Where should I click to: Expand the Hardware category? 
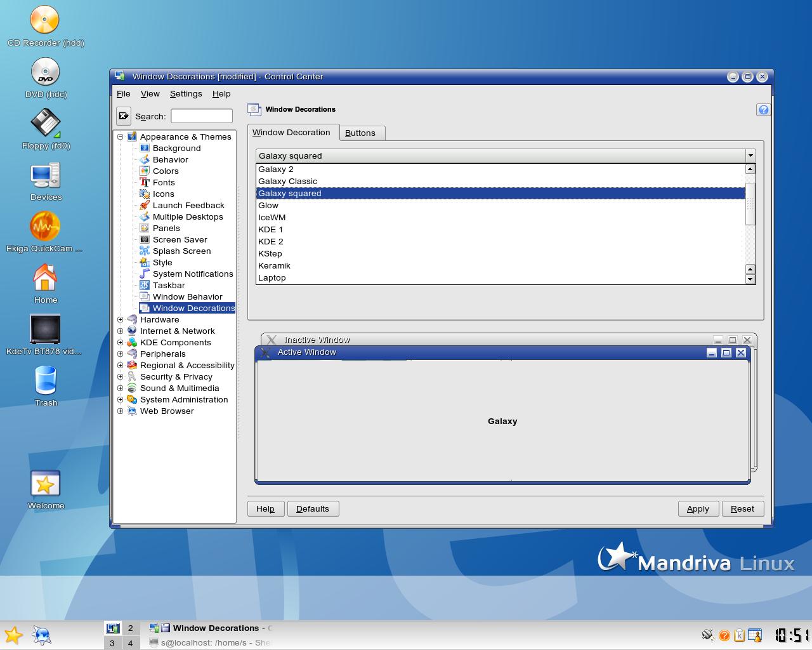point(120,319)
